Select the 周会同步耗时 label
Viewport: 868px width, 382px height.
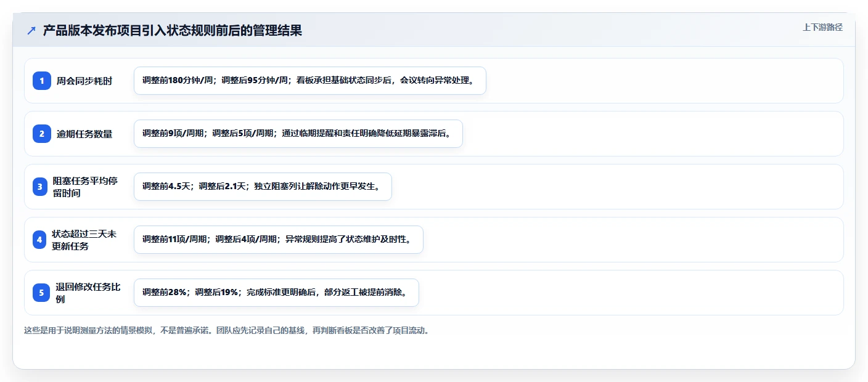tap(84, 81)
